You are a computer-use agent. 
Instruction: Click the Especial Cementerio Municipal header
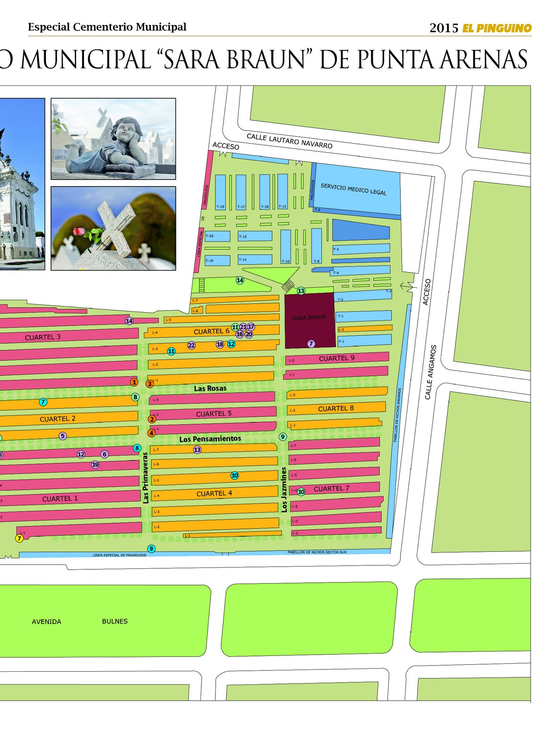pyautogui.click(x=107, y=27)
